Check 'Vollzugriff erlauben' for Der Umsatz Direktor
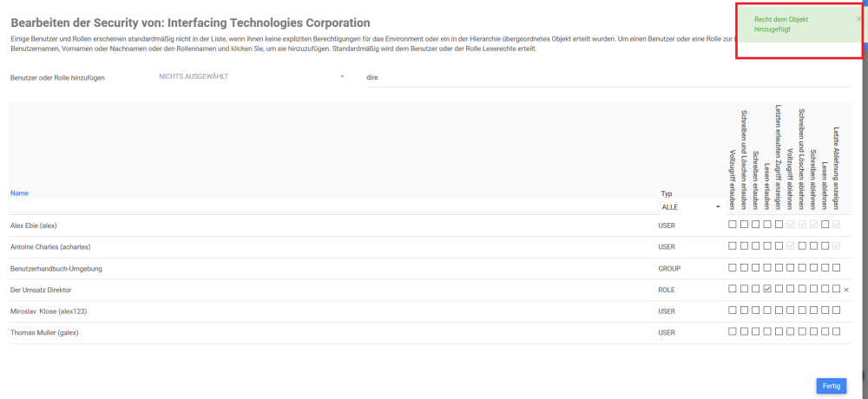Image resolution: width=868 pixels, height=399 pixels. pos(733,288)
